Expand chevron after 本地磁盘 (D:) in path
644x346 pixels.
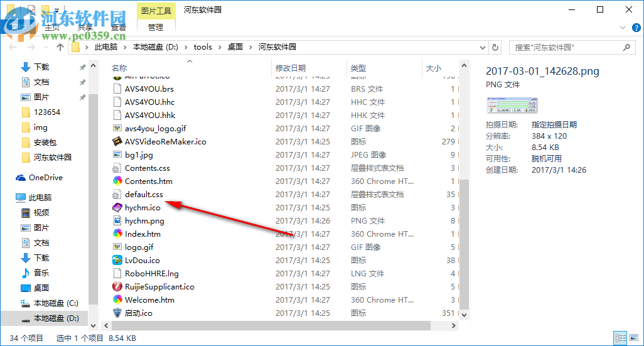[186, 47]
